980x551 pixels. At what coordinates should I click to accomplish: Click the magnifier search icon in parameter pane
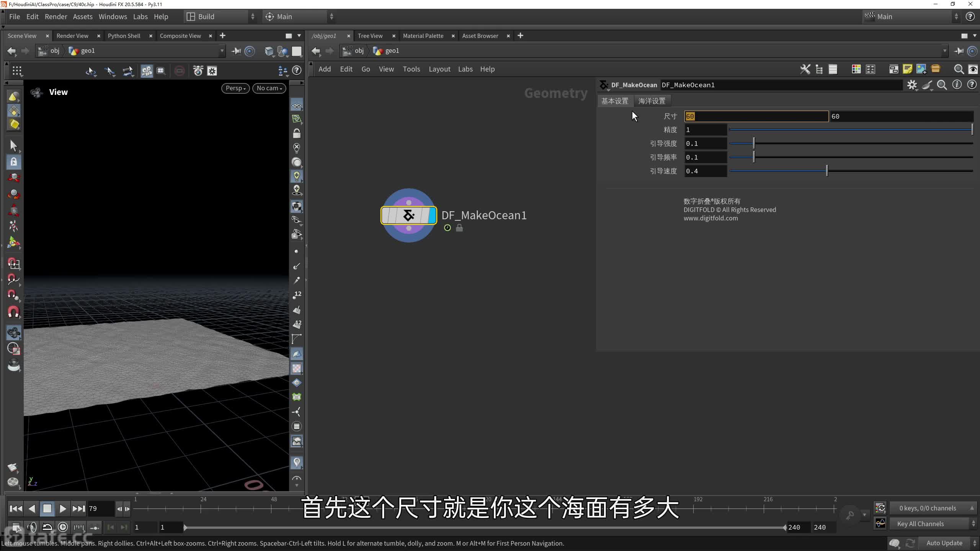coord(942,85)
